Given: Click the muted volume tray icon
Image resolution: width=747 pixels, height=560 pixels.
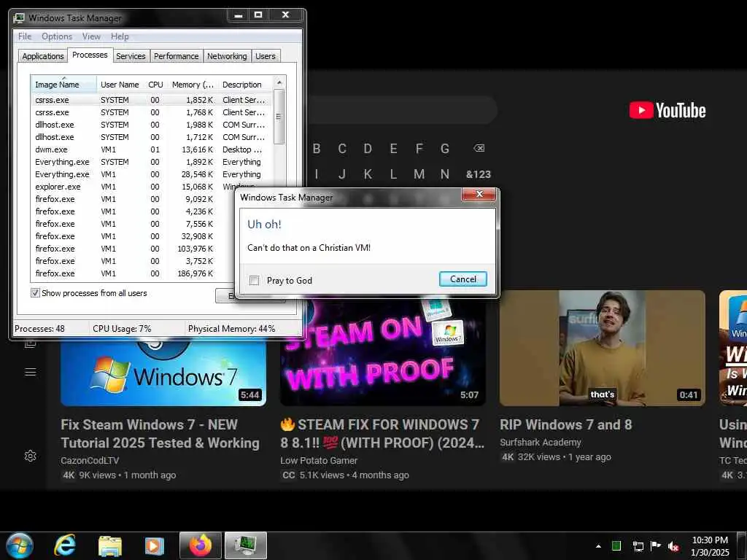Looking at the screenshot, I should [673, 546].
